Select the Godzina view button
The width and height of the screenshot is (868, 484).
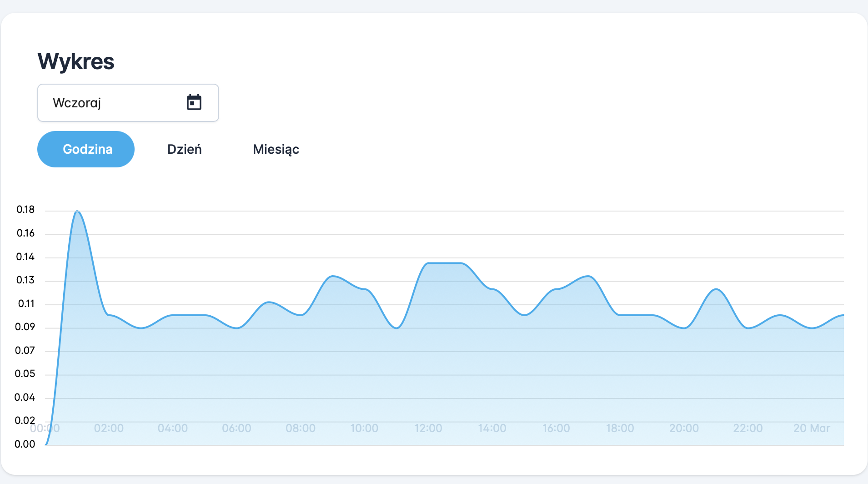click(86, 149)
